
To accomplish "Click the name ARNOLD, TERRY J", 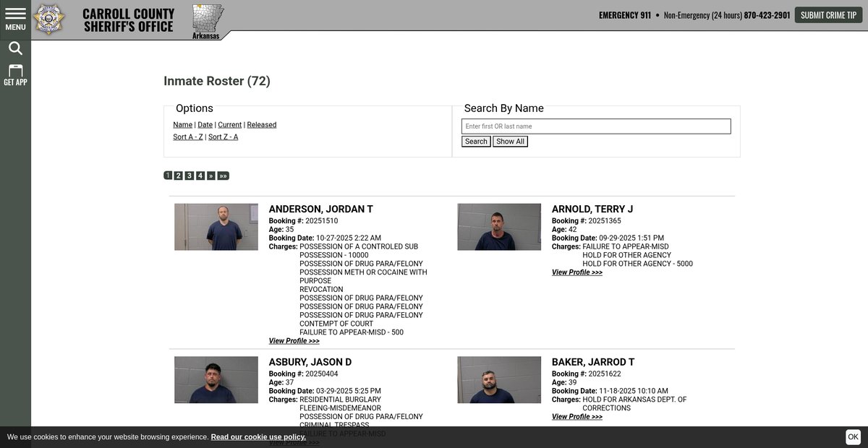I will click(592, 210).
